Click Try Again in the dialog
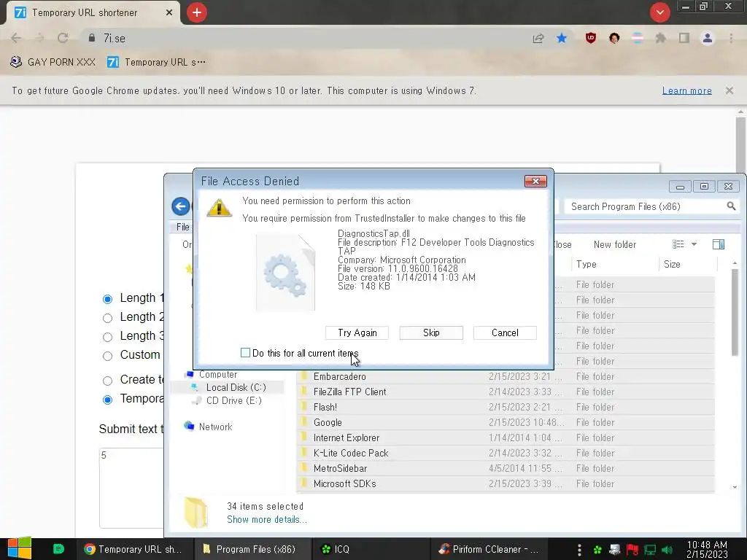Image resolution: width=747 pixels, height=560 pixels. point(357,332)
